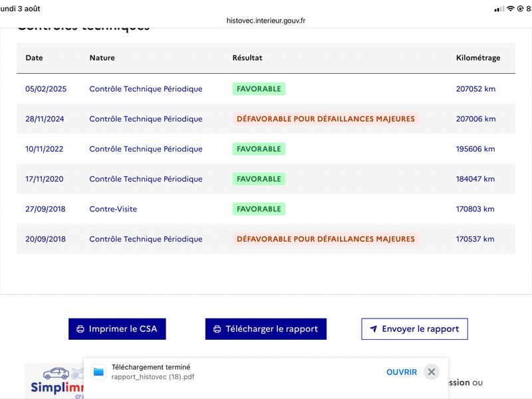Click the 170803 km mileage value
The image size is (532, 399).
(475, 209)
